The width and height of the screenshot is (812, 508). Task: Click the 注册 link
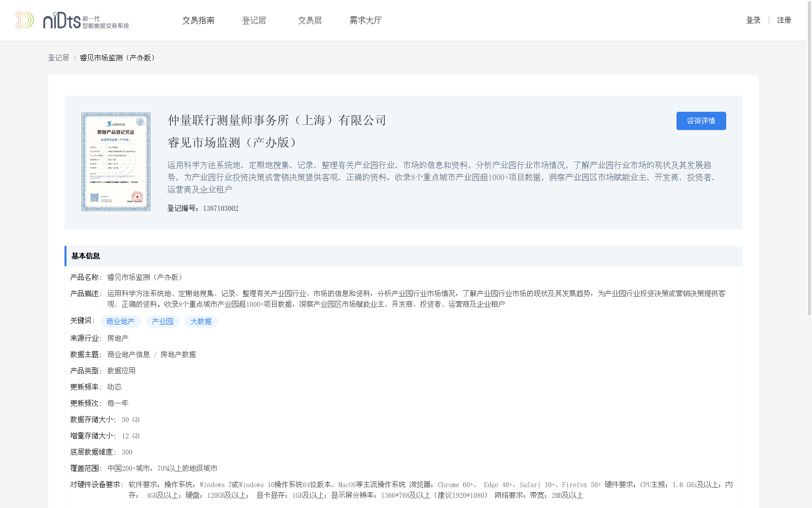pos(784,20)
